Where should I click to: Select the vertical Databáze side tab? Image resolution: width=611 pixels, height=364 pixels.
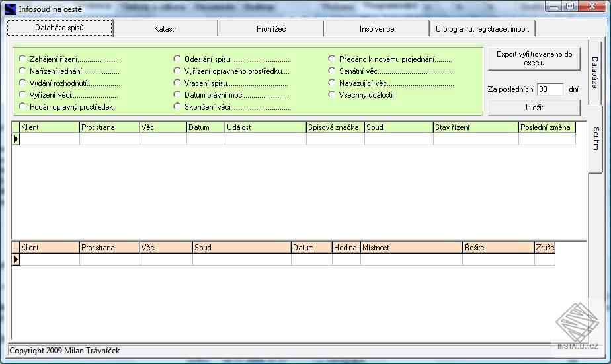(x=594, y=73)
